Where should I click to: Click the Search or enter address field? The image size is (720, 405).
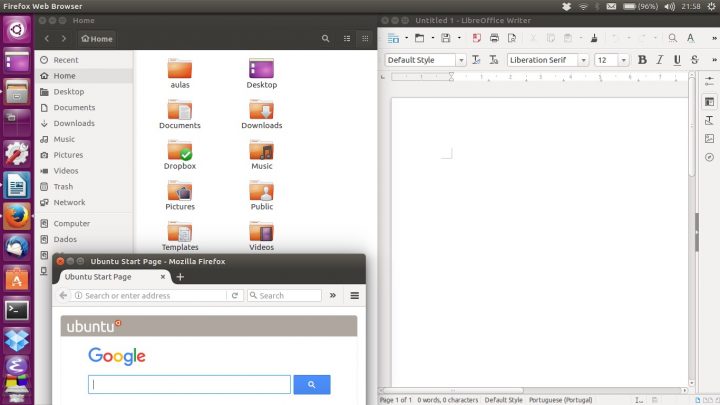click(x=150, y=296)
